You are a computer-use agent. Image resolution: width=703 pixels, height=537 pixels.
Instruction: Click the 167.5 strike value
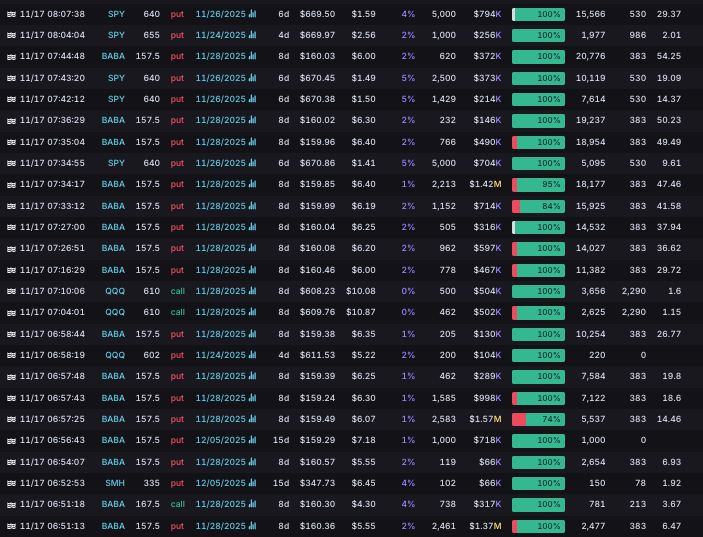click(148, 504)
